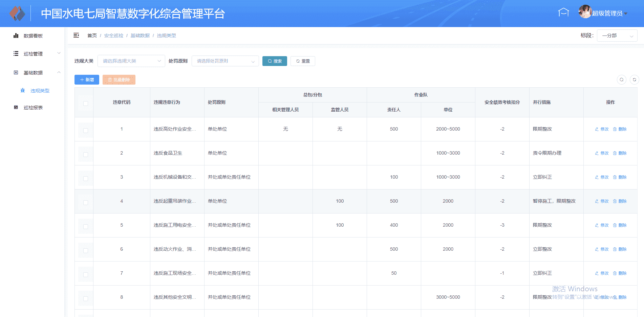Click the sidebar collapse icon beside breadcrumb
644x317 pixels.
click(x=76, y=36)
